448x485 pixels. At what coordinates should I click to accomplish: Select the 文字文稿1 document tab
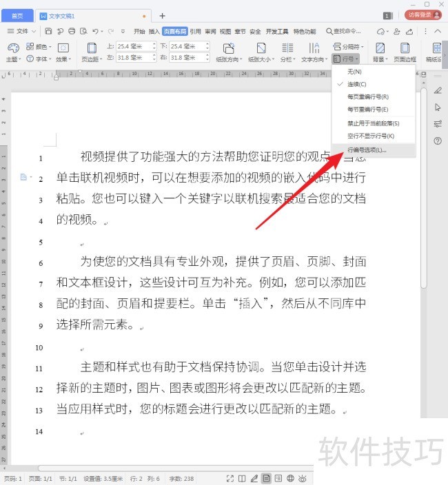93,16
